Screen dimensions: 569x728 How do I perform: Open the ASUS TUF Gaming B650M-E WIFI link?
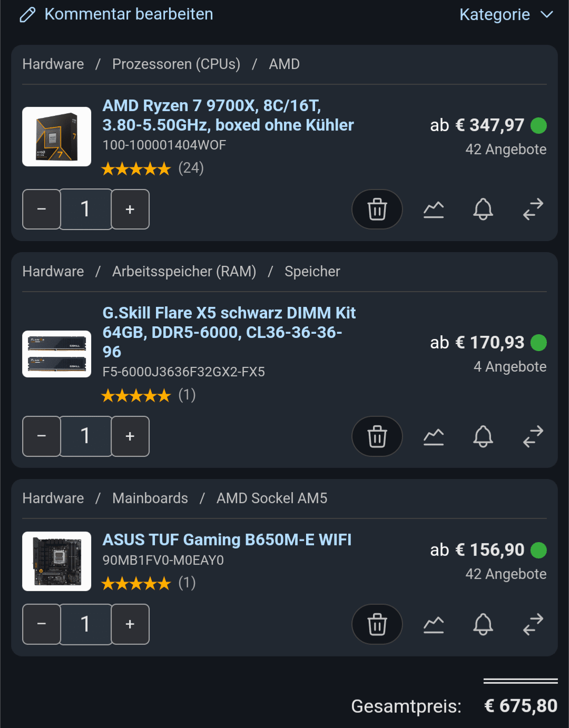(227, 540)
